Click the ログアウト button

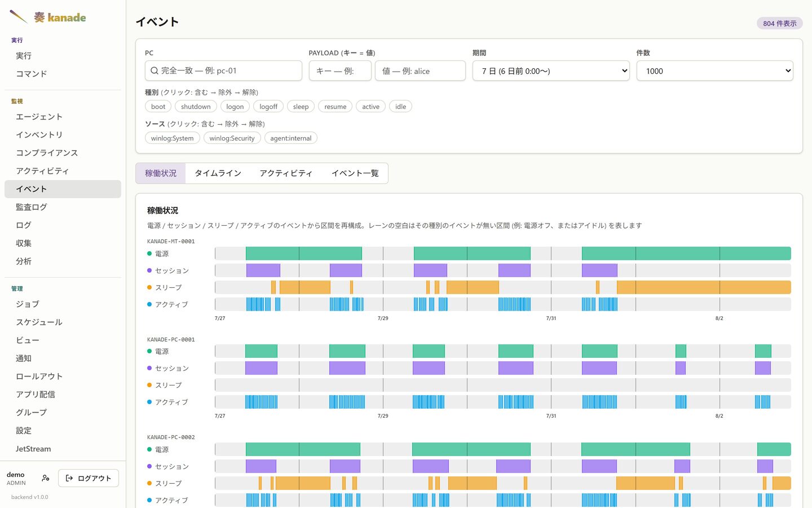pos(89,478)
